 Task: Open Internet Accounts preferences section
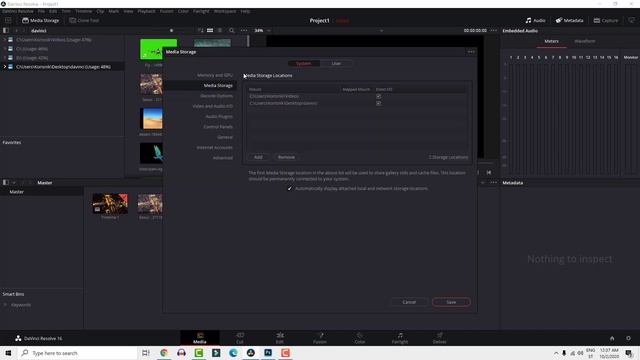tap(215, 147)
